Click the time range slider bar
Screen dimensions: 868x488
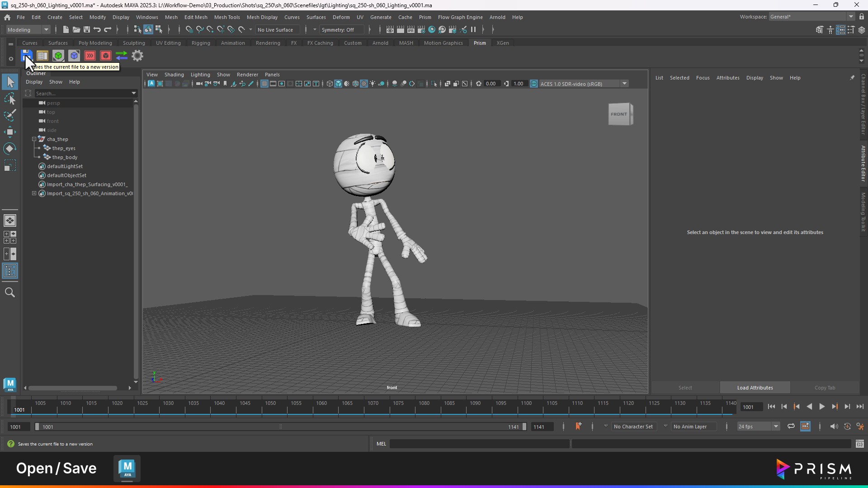coord(280,427)
